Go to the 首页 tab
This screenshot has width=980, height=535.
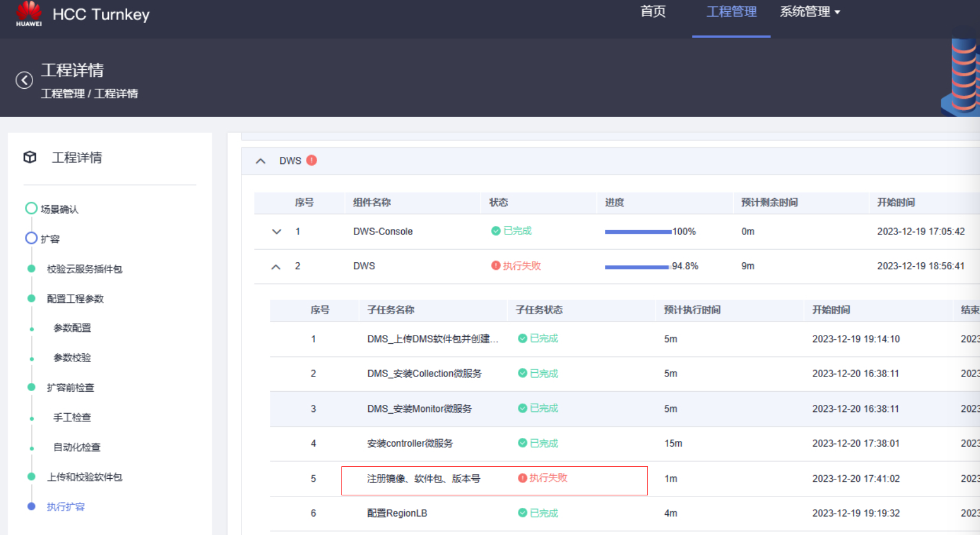[x=653, y=12]
